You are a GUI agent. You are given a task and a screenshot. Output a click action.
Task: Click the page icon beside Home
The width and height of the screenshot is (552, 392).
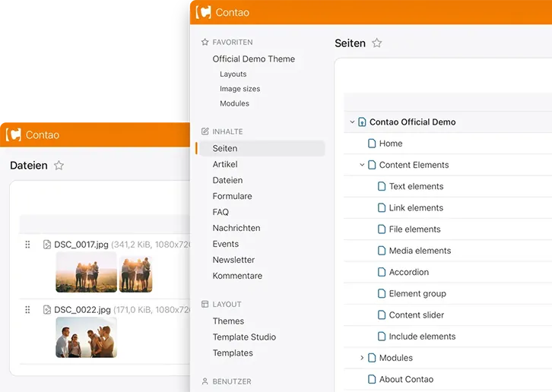372,144
